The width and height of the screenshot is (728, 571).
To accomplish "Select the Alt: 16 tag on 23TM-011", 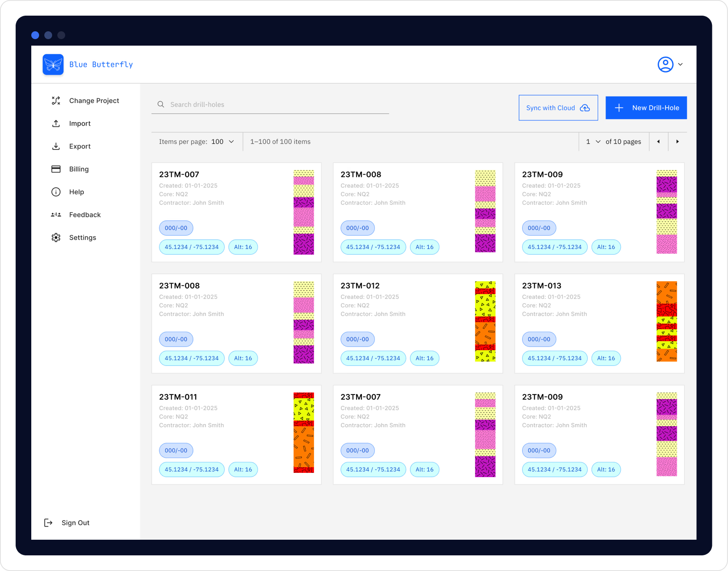I will [243, 469].
